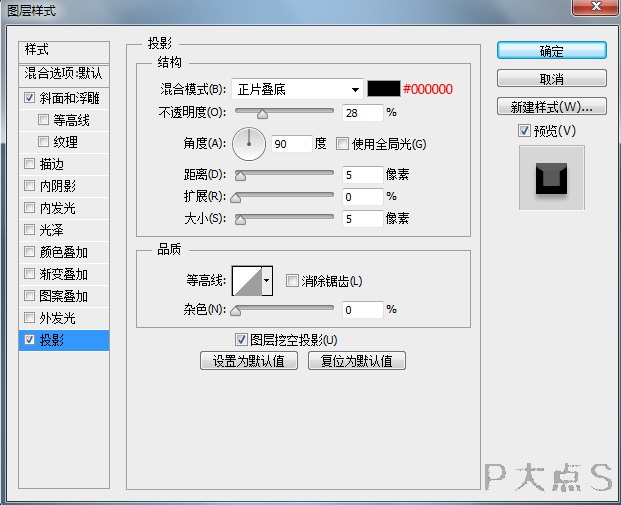This screenshot has height=505, width=621.
Task: Click the contour curve thumbnail
Action: coord(247,281)
